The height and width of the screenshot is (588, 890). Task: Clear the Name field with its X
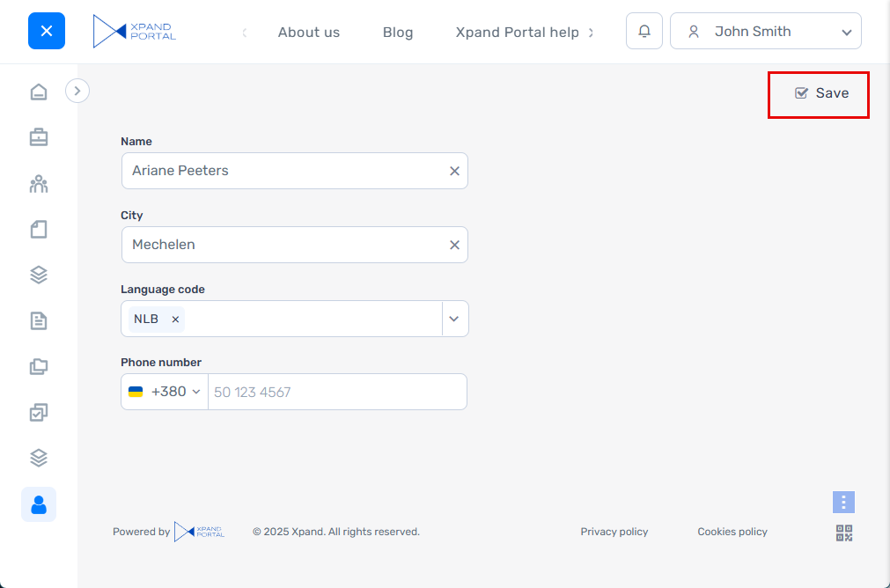454,171
